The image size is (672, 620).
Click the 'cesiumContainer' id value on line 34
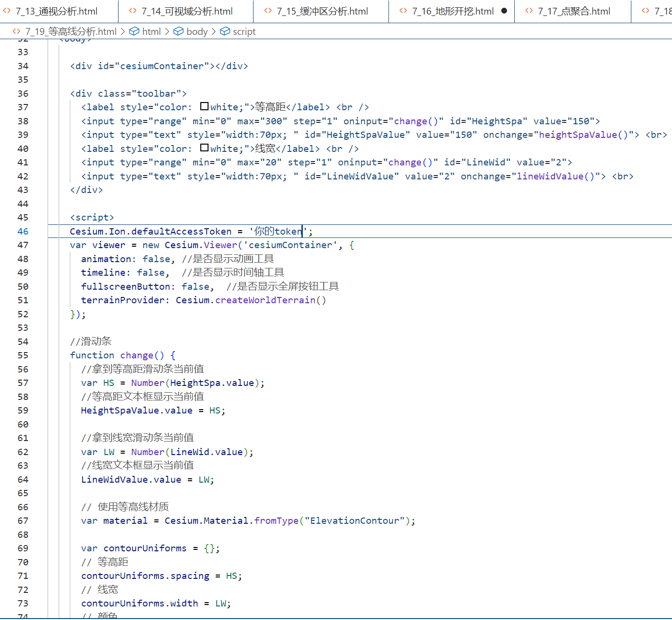coord(164,66)
